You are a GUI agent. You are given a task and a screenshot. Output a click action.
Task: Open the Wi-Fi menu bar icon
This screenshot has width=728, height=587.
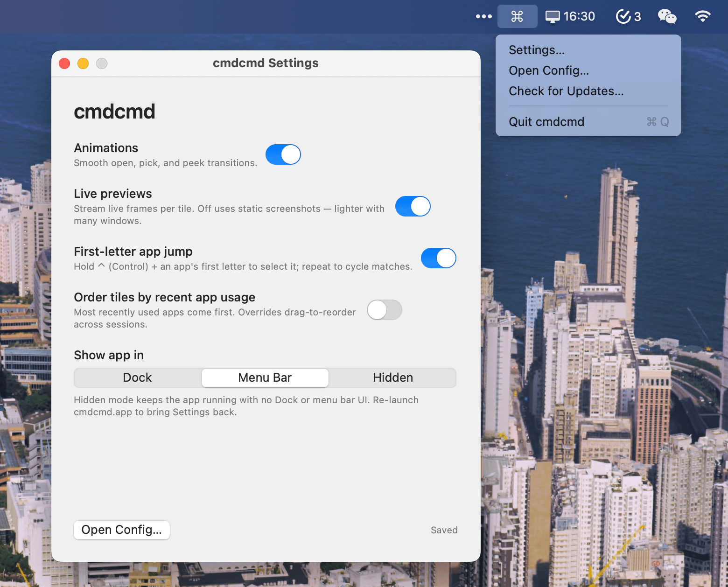(x=702, y=16)
